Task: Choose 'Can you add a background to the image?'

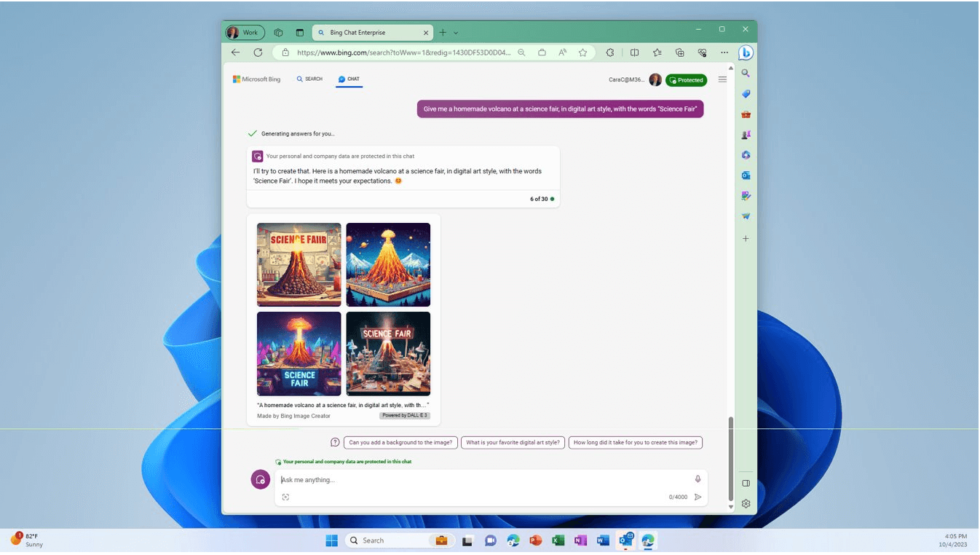Action: coord(400,442)
